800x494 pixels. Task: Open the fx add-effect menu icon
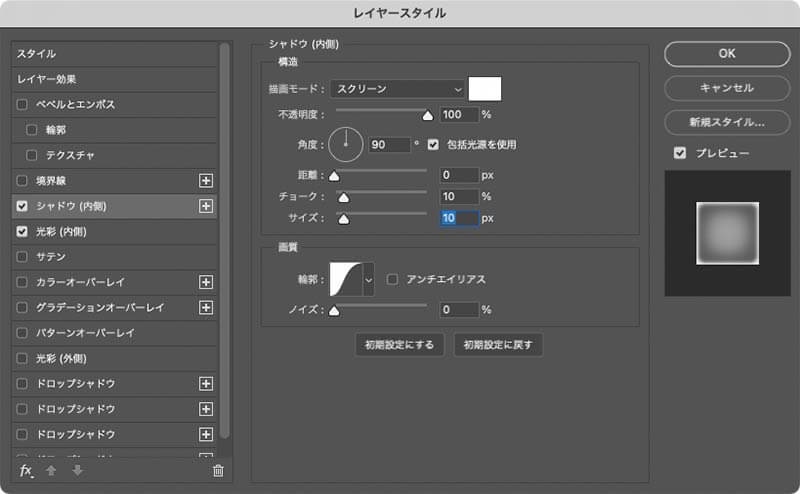click(27, 471)
